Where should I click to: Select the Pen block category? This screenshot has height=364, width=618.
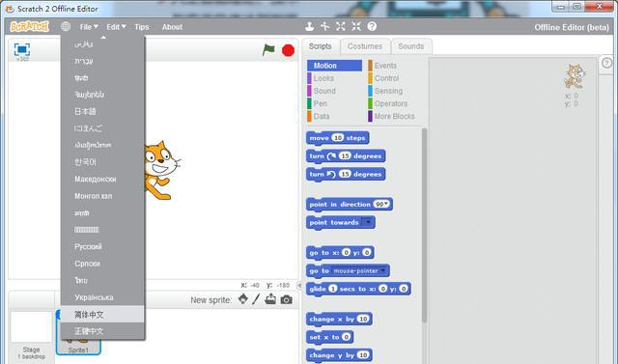coord(334,103)
